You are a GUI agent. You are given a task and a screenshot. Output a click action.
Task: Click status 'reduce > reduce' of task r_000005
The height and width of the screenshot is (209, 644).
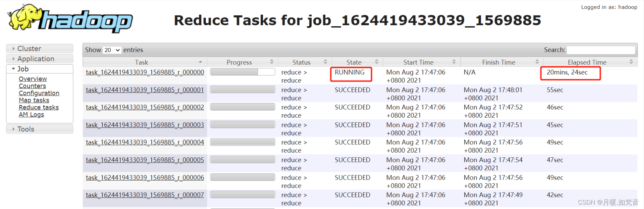(x=294, y=164)
